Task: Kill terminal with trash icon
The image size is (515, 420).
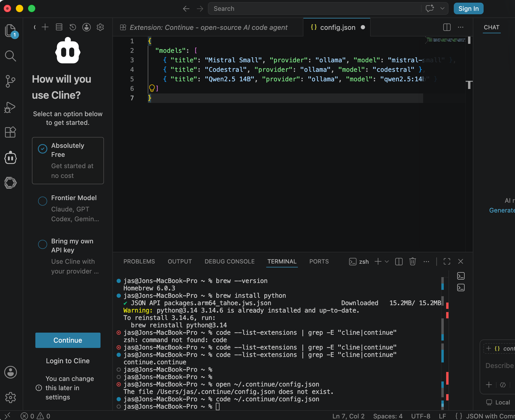Action: (413, 262)
